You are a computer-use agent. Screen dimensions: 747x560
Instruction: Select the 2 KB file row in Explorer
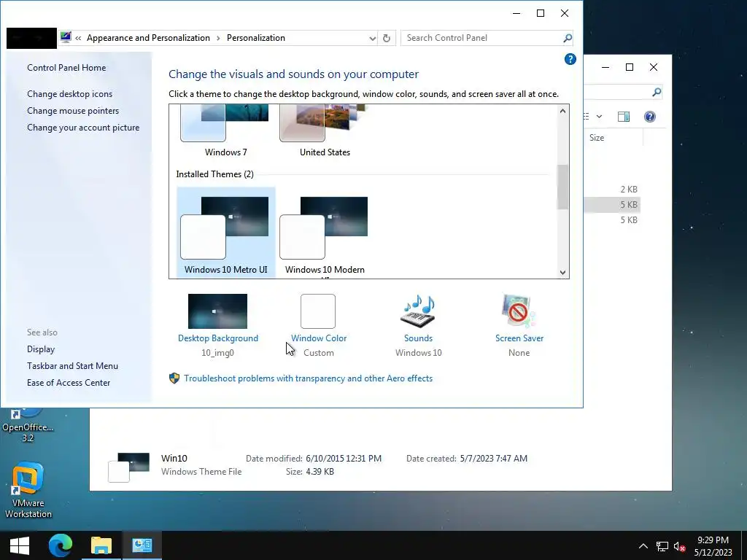[612, 189]
